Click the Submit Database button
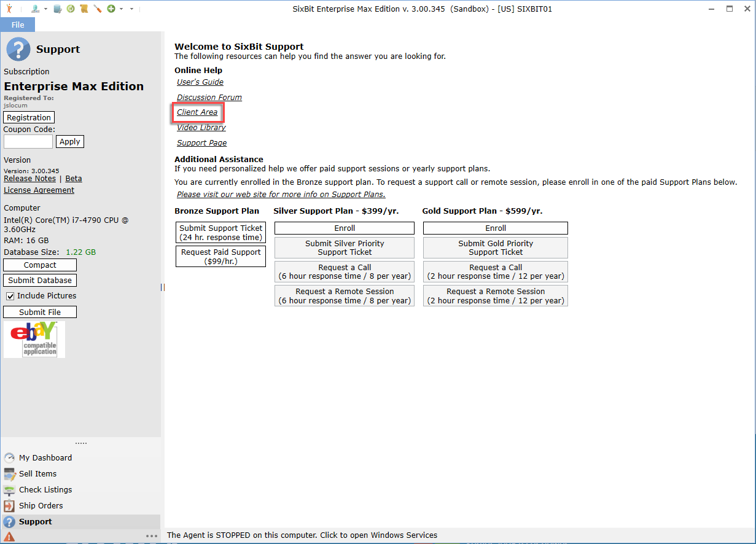This screenshot has width=756, height=544. coord(40,280)
